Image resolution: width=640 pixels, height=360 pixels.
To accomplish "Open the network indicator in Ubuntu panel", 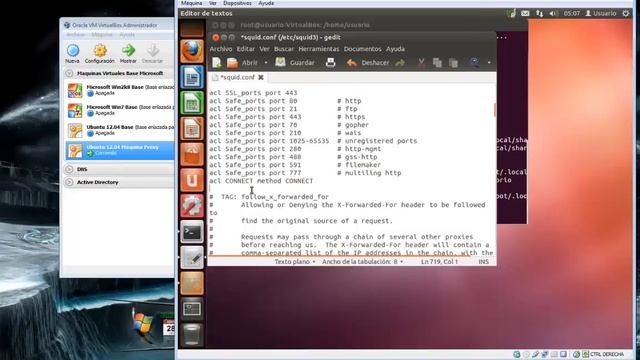I will 539,13.
